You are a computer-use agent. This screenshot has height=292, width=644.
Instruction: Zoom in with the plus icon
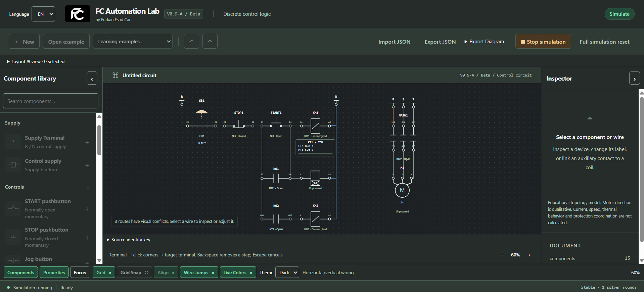[529, 255]
